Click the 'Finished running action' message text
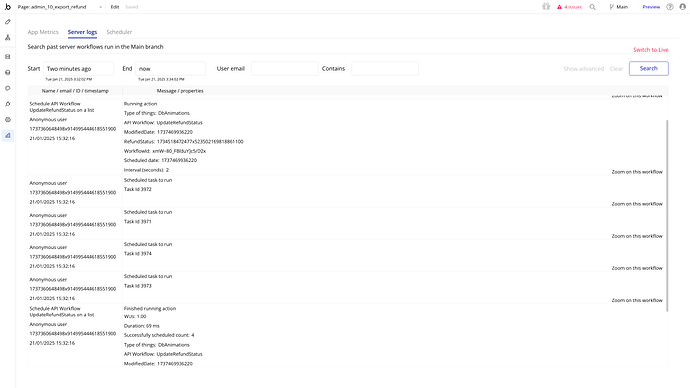Image resolution: width=690 pixels, height=388 pixels. click(150, 309)
